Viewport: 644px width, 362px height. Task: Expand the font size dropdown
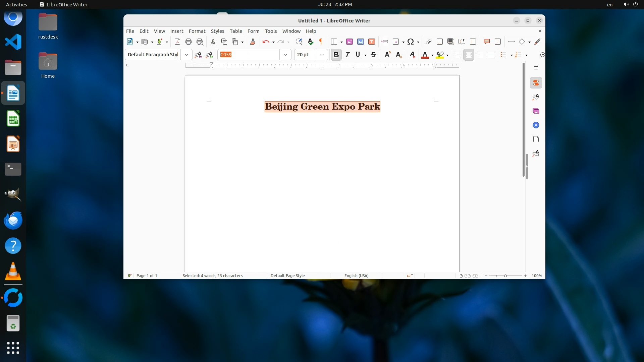pyautogui.click(x=322, y=55)
